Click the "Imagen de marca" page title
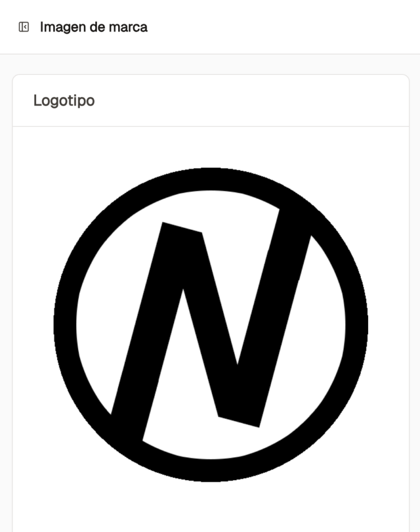 94,27
